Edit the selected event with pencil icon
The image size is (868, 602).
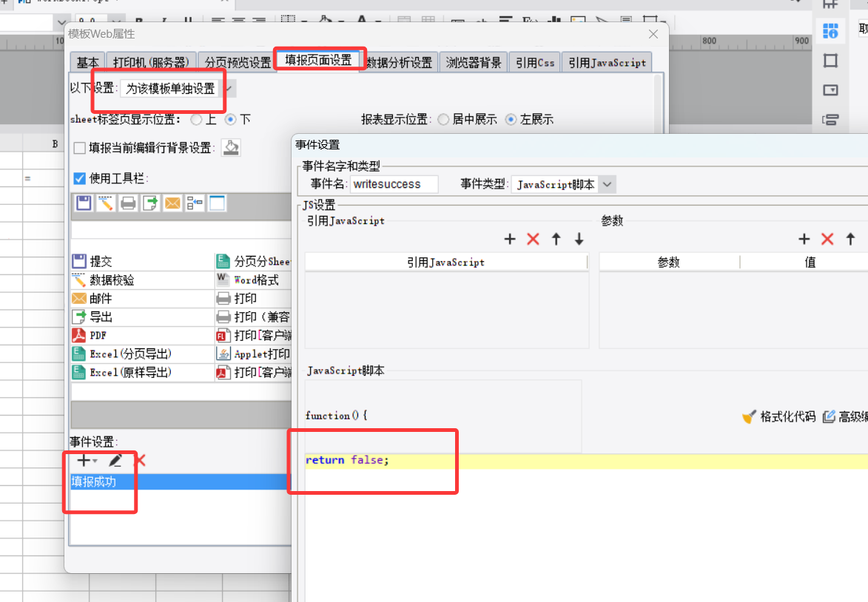115,460
